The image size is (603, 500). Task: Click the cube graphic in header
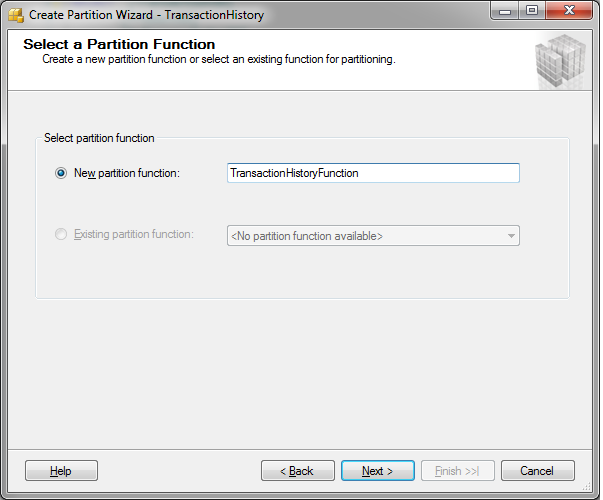[x=561, y=61]
